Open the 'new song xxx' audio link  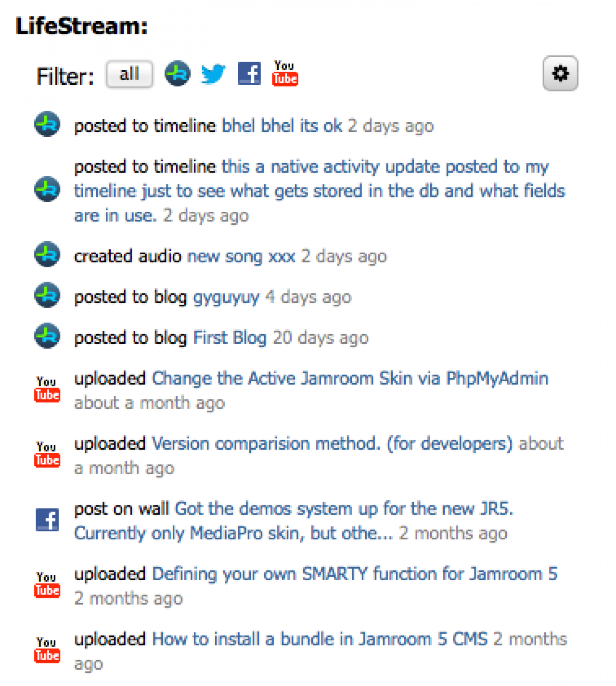click(x=241, y=257)
